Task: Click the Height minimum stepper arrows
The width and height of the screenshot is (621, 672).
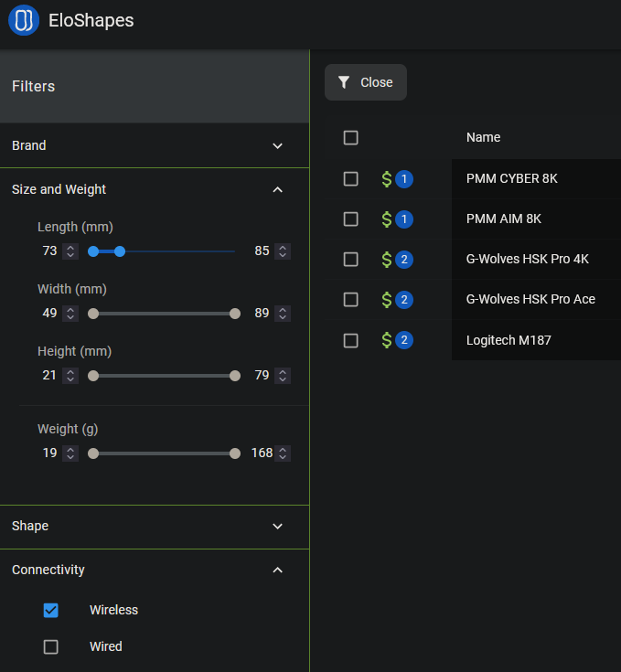Action: [70, 376]
